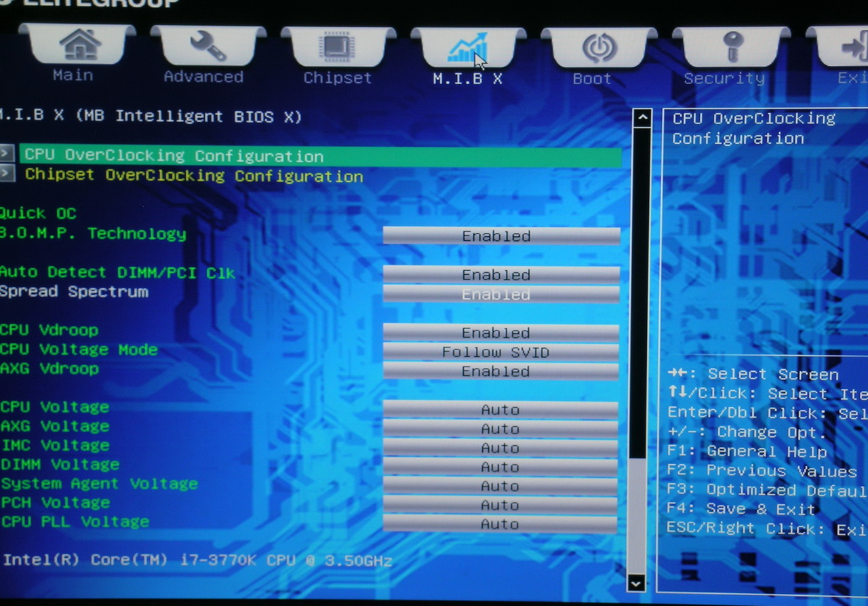This screenshot has height=606, width=868.
Task: Select the DIMM Voltage label
Action: pos(60,464)
